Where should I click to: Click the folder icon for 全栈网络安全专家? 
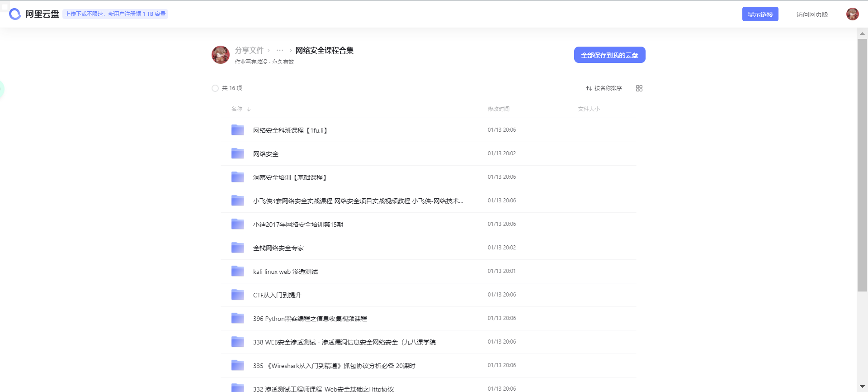click(x=238, y=248)
